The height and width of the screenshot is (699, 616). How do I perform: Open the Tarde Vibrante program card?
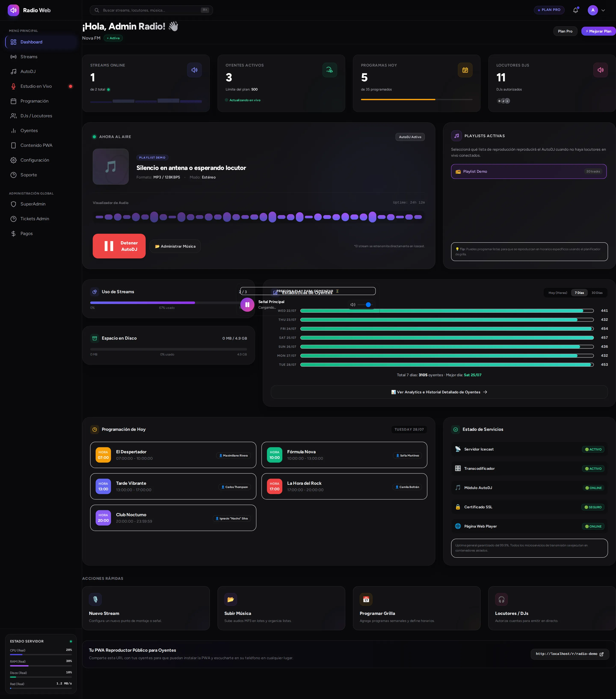pyautogui.click(x=173, y=486)
